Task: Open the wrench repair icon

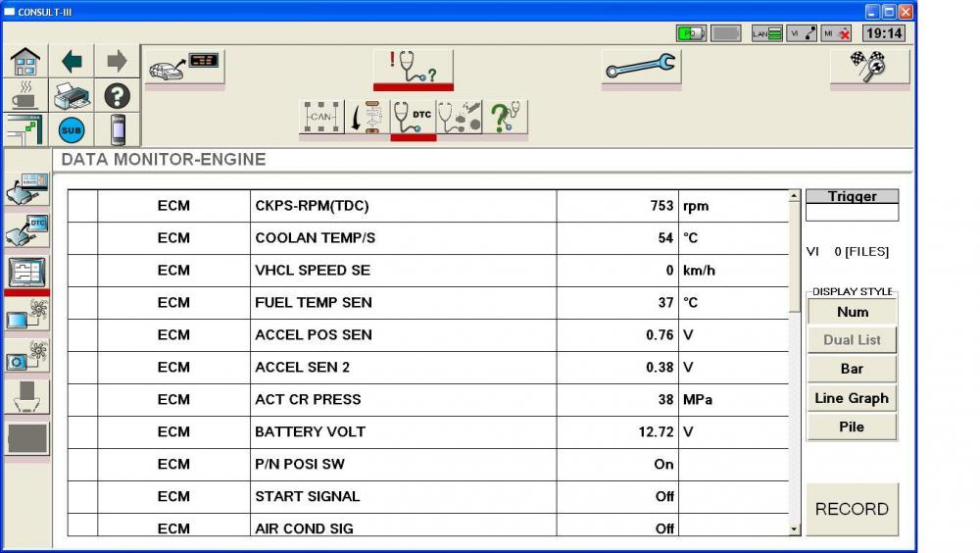Action: click(640, 67)
